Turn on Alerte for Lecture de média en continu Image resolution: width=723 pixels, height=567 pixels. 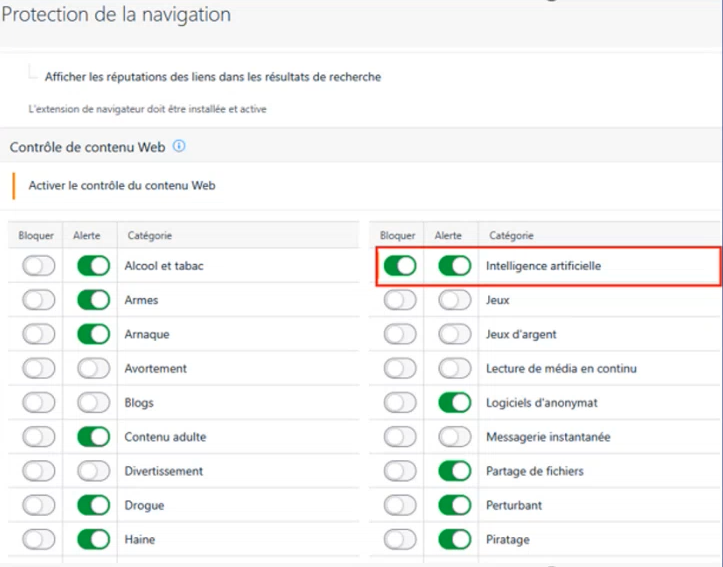tap(454, 368)
